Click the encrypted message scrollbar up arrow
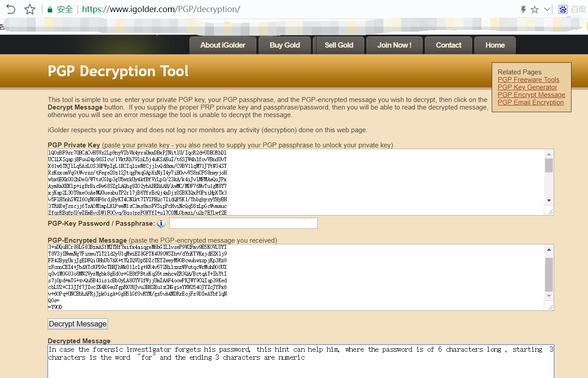588x378 pixels. 549,249
